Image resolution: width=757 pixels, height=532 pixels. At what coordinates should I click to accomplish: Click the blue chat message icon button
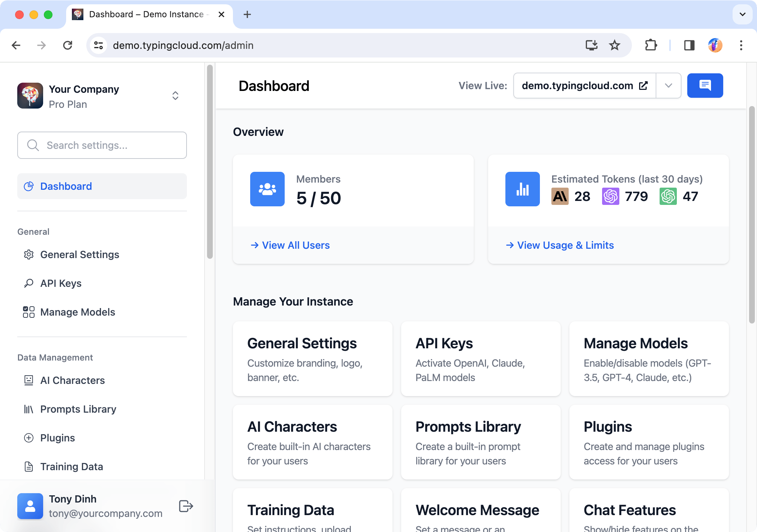[705, 86]
